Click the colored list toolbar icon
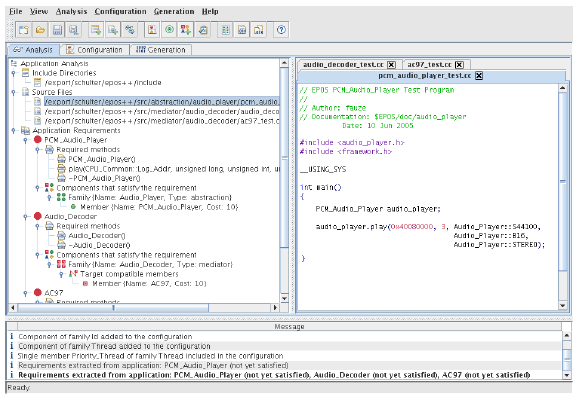Viewport: 577px width, 399px height. coord(225,30)
